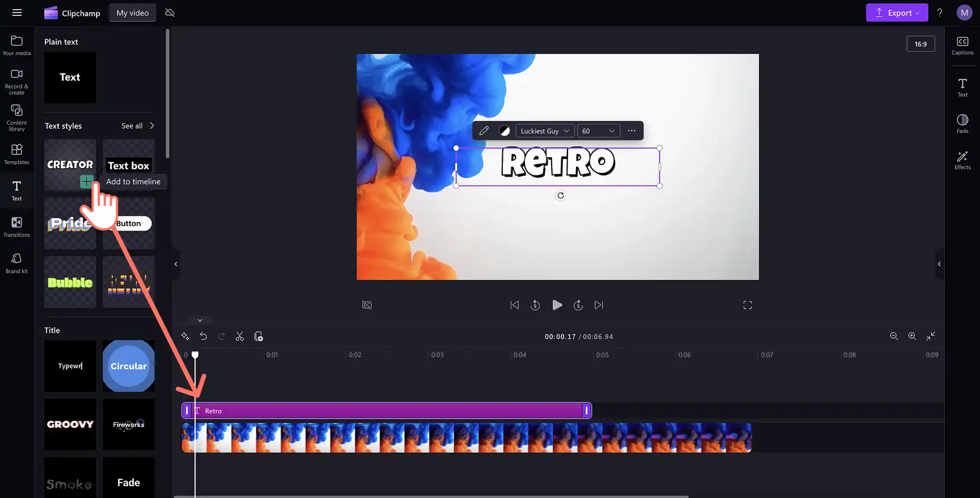Viewport: 980px width, 498px height.
Task: Open the Transitions sidebar tab
Action: click(17, 227)
